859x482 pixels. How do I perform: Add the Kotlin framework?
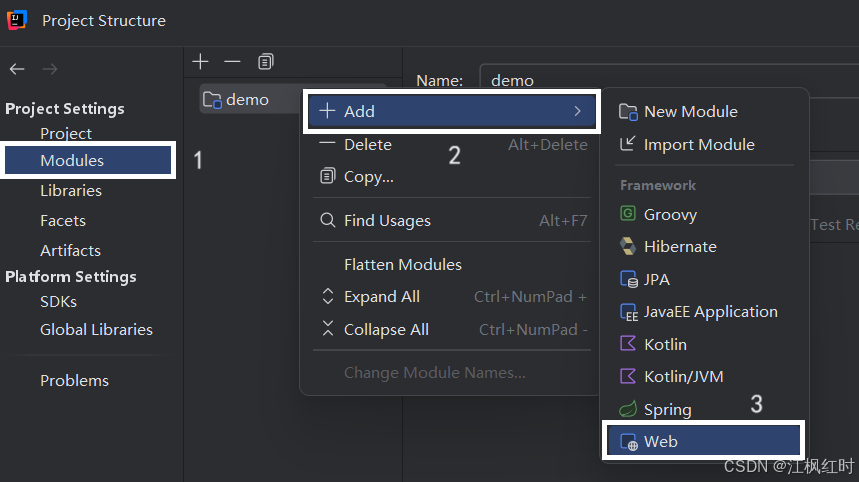point(703,345)
